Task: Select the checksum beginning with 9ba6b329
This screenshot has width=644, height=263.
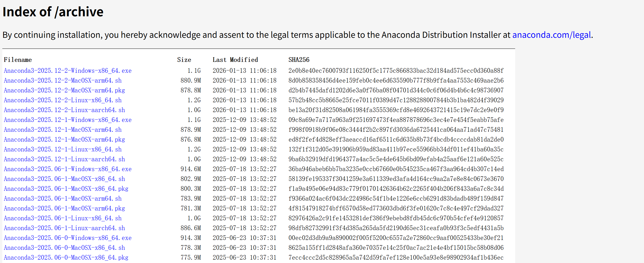Action: [396, 159]
